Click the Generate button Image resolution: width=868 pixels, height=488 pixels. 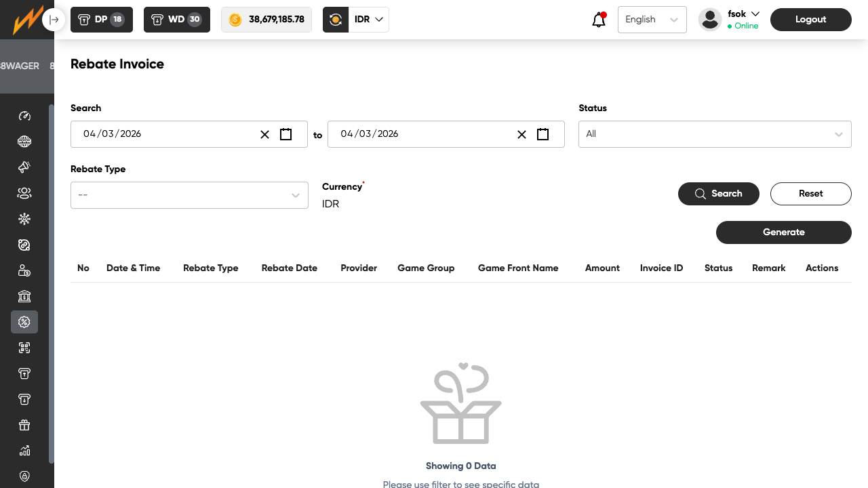click(784, 232)
